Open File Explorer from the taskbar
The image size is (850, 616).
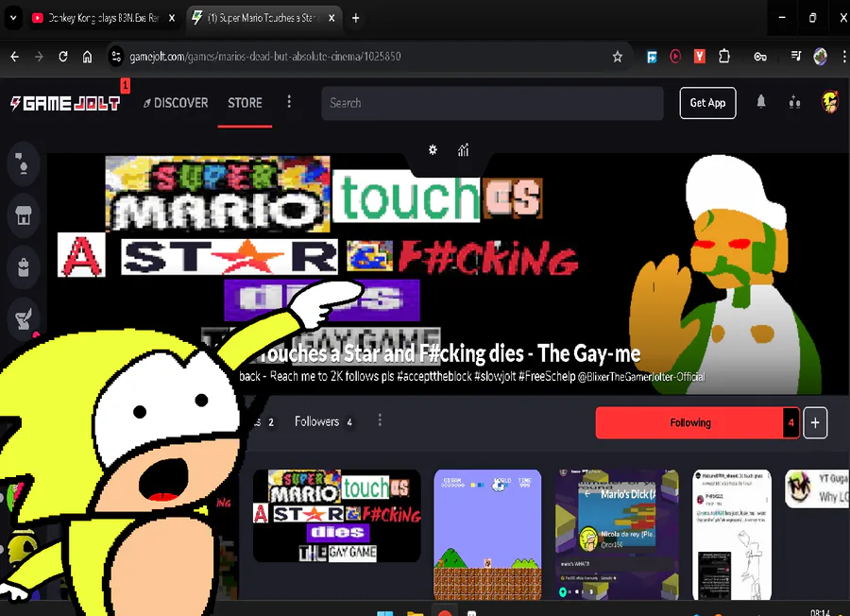(x=415, y=613)
